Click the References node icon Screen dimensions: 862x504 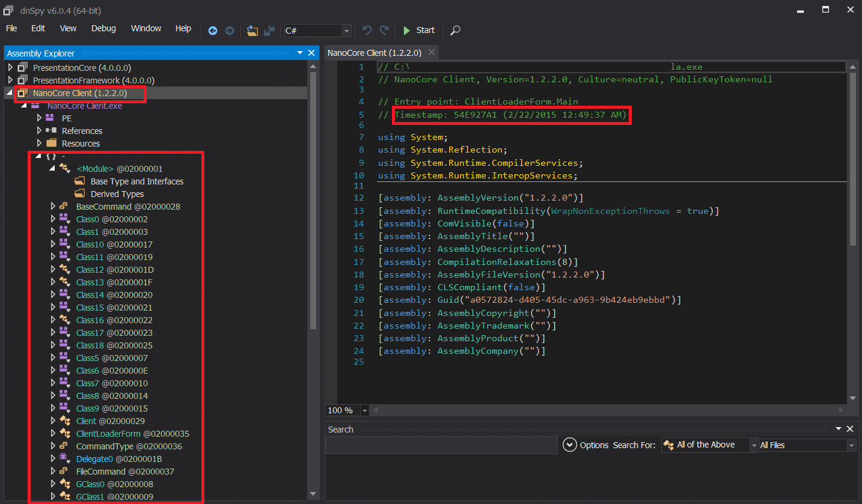point(51,130)
